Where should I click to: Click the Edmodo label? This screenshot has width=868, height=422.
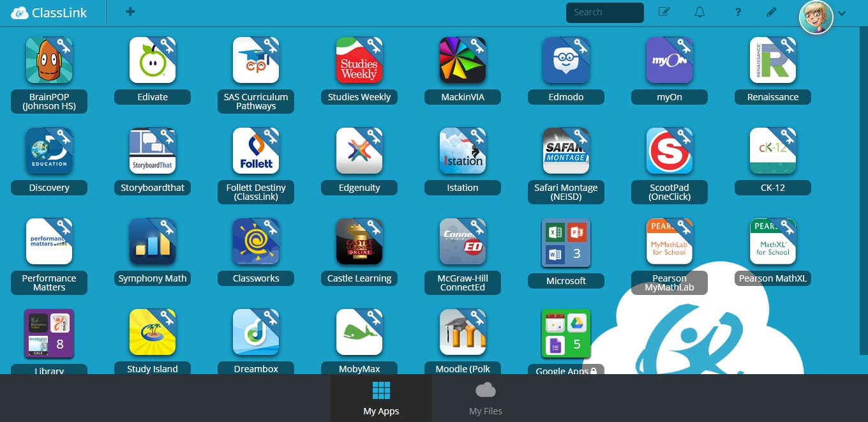click(566, 97)
